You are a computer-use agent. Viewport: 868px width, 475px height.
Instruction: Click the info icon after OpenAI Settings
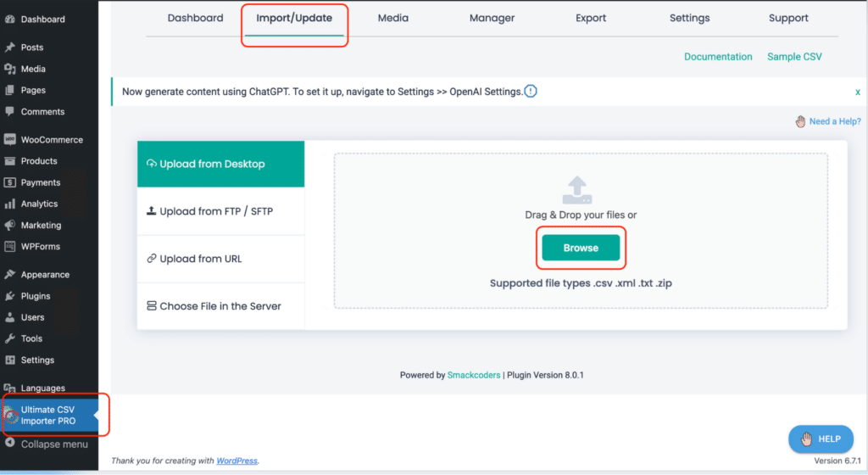pos(531,92)
